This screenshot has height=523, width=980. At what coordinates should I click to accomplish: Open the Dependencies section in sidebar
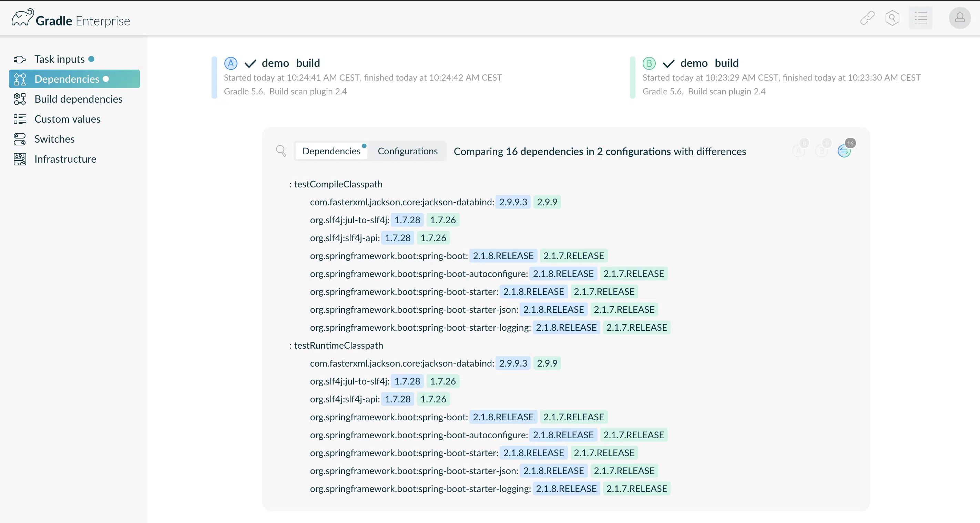click(x=74, y=79)
